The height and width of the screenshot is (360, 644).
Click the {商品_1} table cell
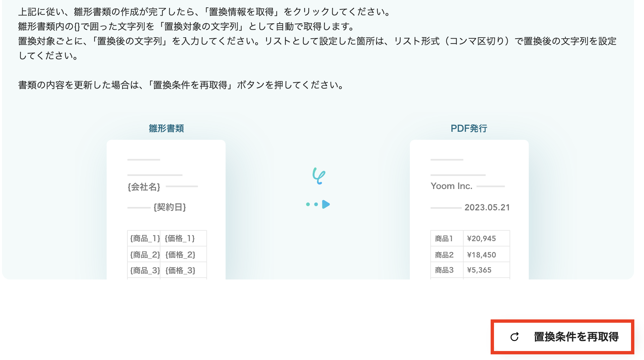click(x=145, y=239)
